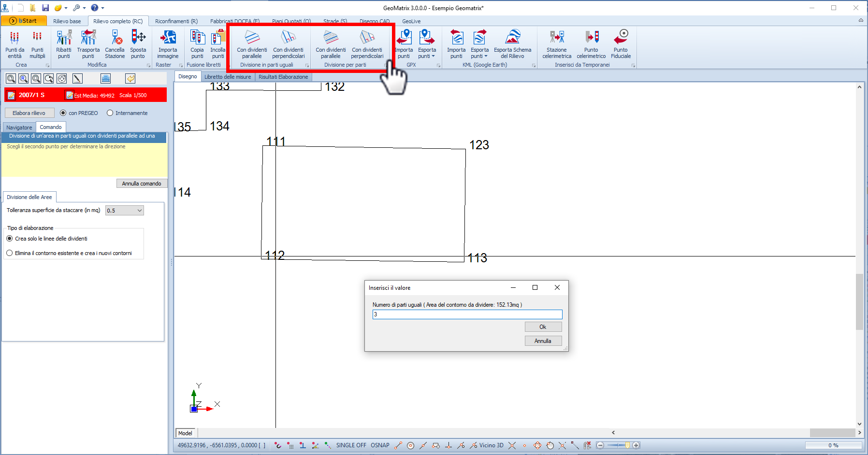Click the Annulla comando button
The height and width of the screenshot is (455, 868).
pos(142,184)
